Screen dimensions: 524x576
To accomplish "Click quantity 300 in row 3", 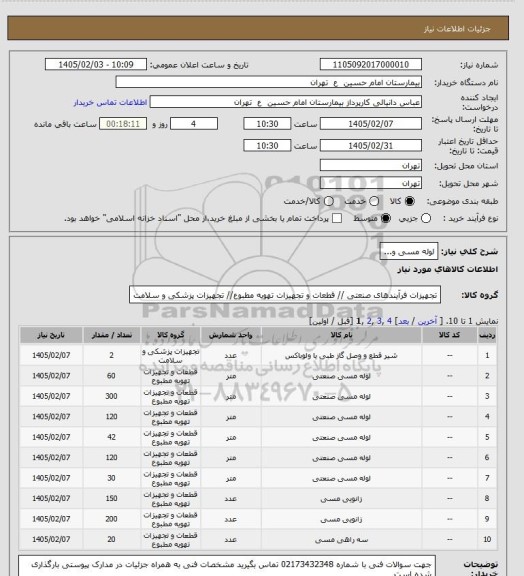I will coord(111,396).
